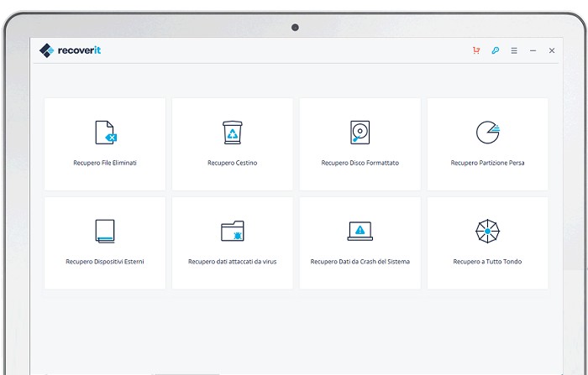588x375 pixels.
Task: Select the deleted file recovery icon
Action: 106,133
